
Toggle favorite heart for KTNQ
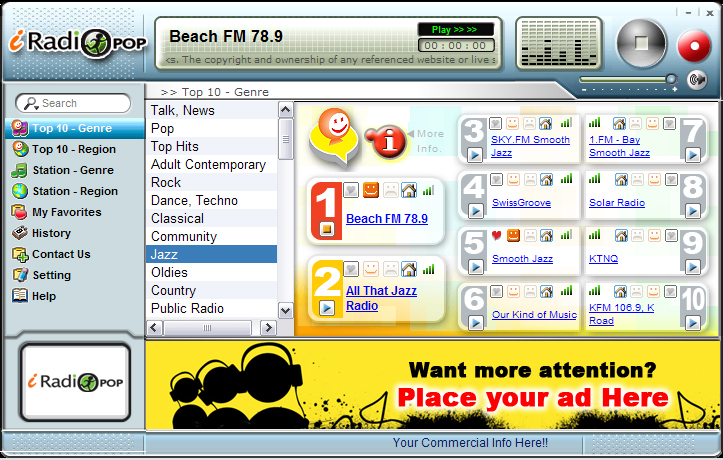click(671, 236)
